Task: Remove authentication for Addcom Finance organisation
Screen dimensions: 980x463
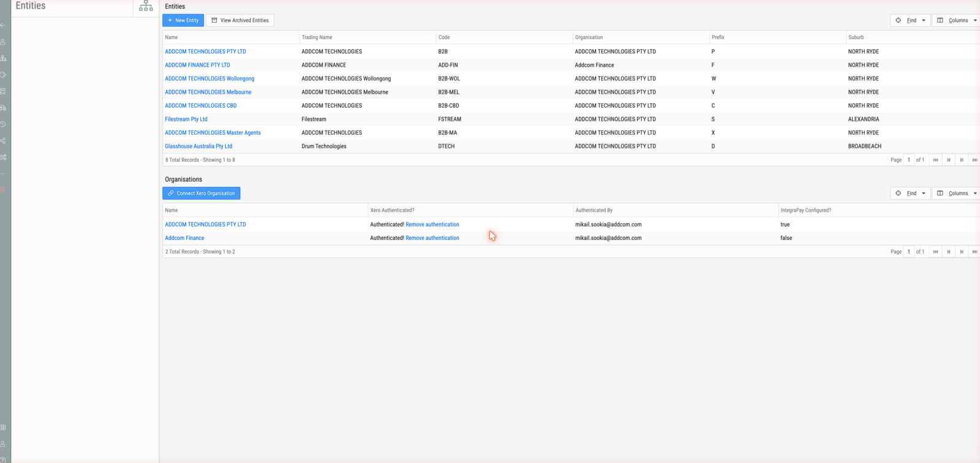Action: [432, 238]
